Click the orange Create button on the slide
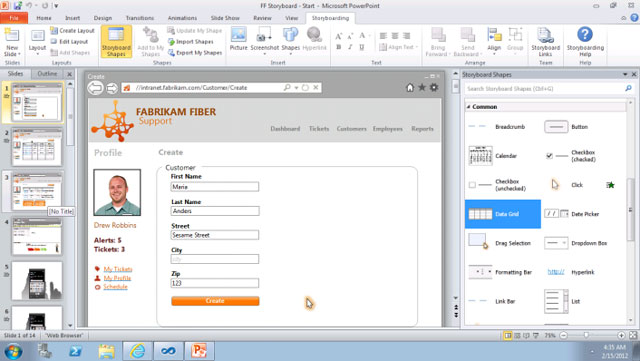The width and height of the screenshot is (640, 361). pos(215,301)
